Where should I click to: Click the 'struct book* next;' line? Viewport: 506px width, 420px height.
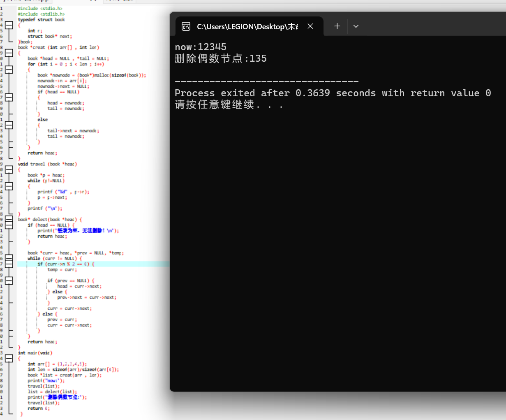click(x=49, y=36)
